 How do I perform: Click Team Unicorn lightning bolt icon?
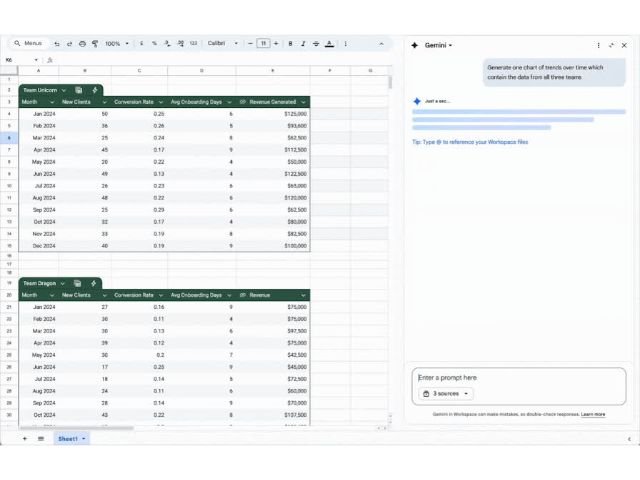pyautogui.click(x=95, y=90)
